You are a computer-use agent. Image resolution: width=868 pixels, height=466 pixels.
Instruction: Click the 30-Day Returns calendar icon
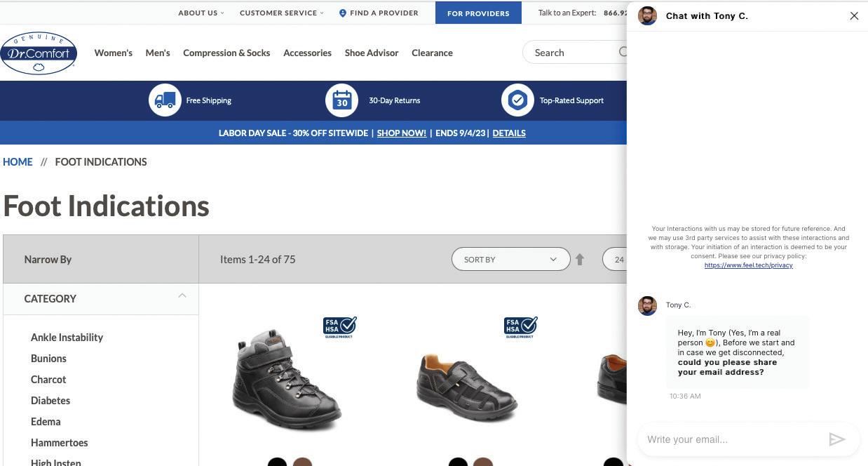341,100
